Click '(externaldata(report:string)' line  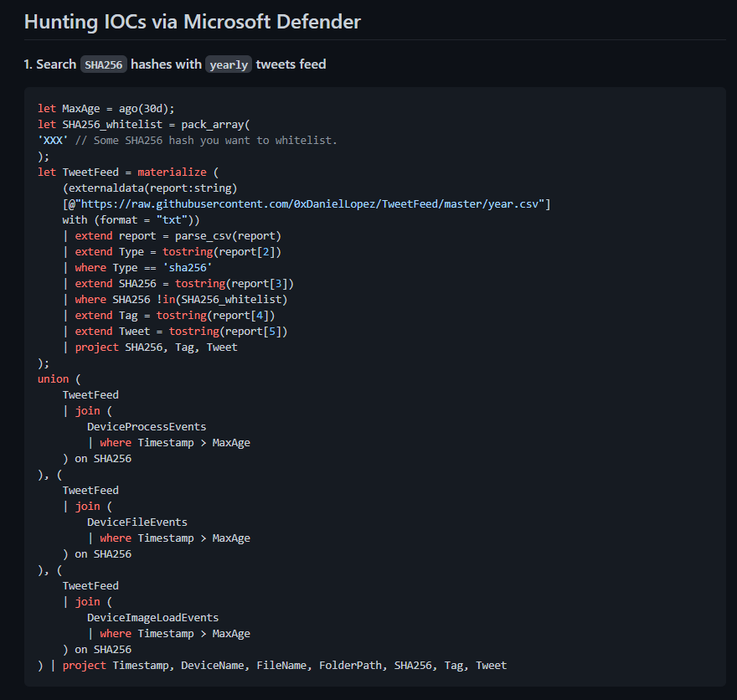click(x=150, y=188)
